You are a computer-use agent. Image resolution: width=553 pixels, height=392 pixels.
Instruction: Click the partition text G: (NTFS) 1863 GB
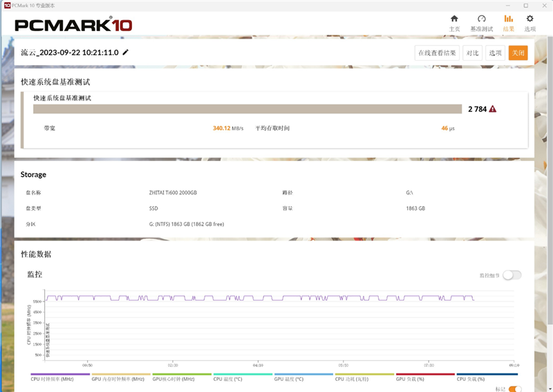(187, 224)
